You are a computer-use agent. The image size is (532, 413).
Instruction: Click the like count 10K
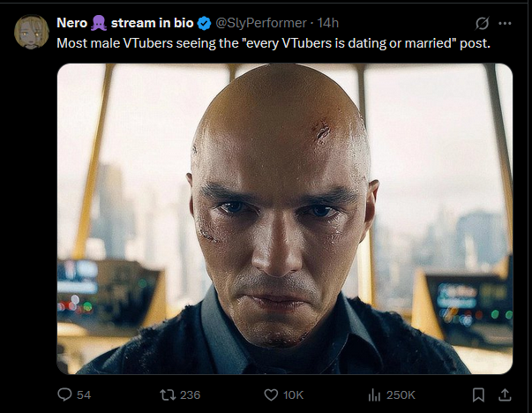pos(294,394)
